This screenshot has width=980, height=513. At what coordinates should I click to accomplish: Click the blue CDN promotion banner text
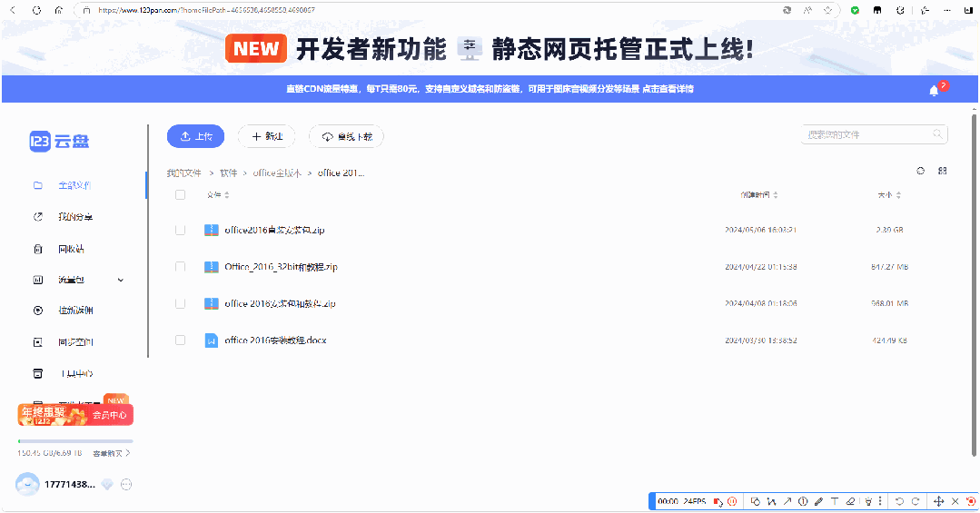click(490, 89)
